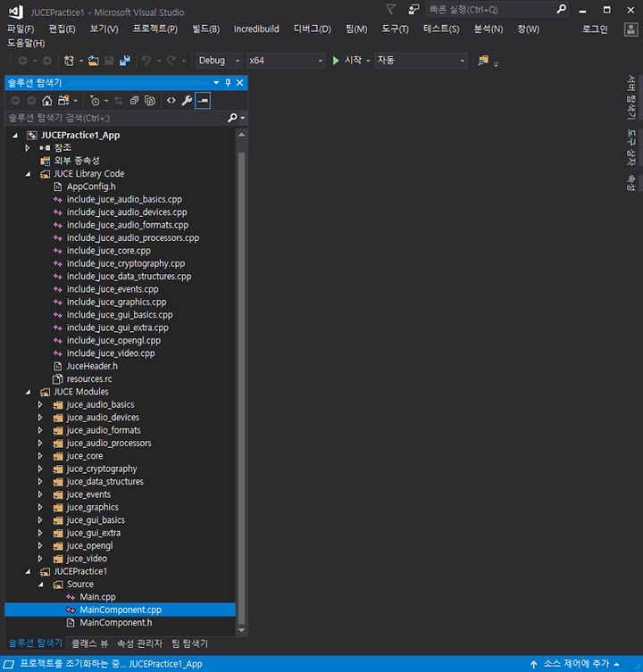
Task: Switch to the 팀 탐색기 tab
Action: coord(189,643)
